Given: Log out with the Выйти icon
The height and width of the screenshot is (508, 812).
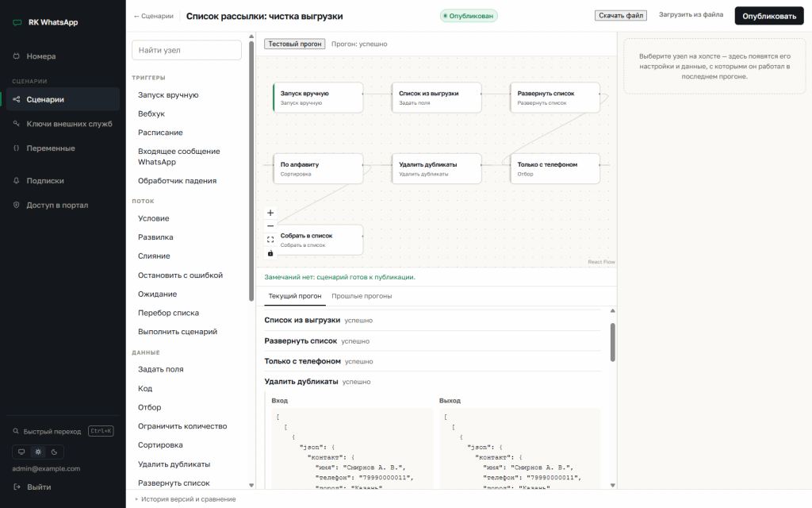Looking at the screenshot, I should (17, 487).
